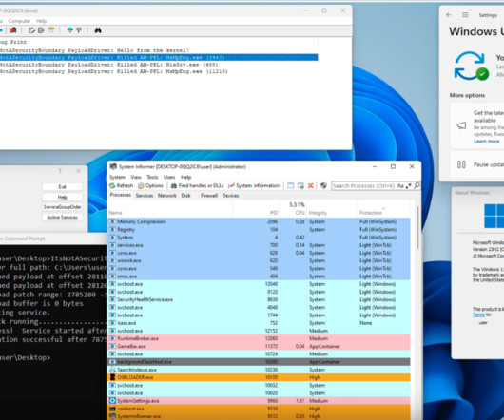Image resolution: width=504 pixels, height=420 pixels.
Task: Switch to the Services tab
Action: coord(145,195)
